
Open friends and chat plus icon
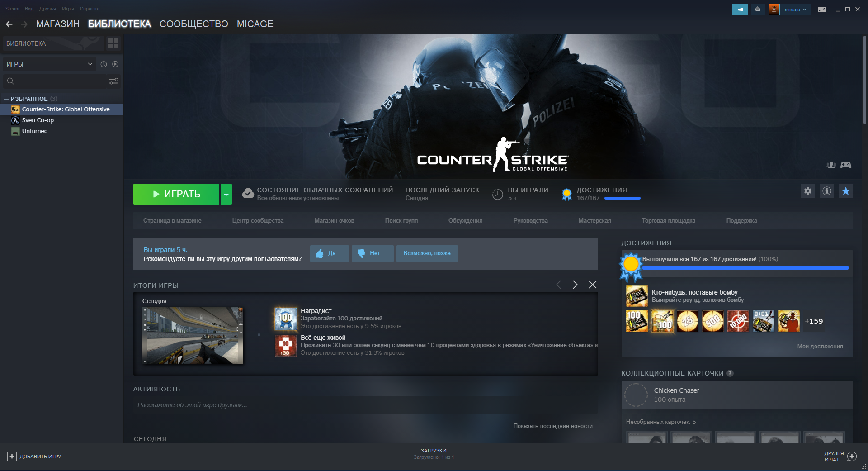pyautogui.click(x=852, y=457)
